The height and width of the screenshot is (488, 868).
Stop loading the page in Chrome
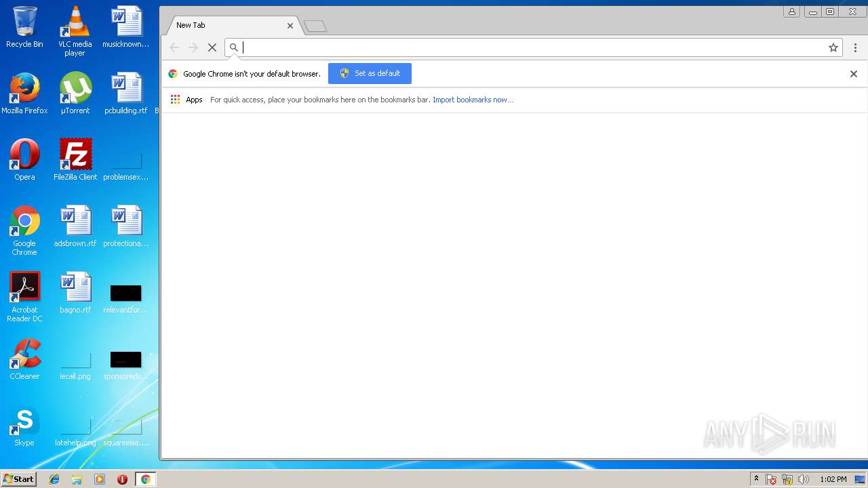pyautogui.click(x=212, y=47)
